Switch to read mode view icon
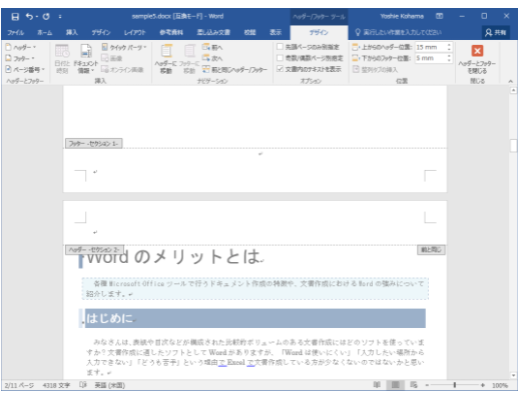The height and width of the screenshot is (393, 520). pos(377,385)
